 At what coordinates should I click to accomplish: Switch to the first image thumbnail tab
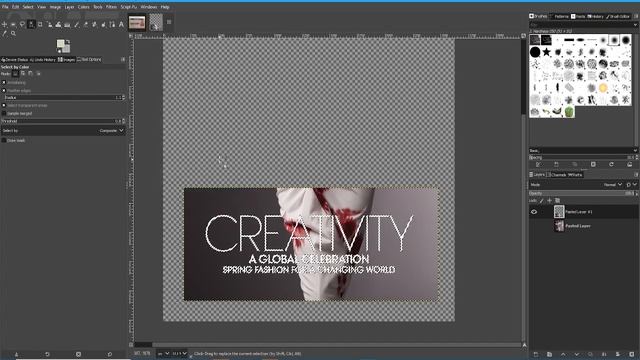(137, 23)
